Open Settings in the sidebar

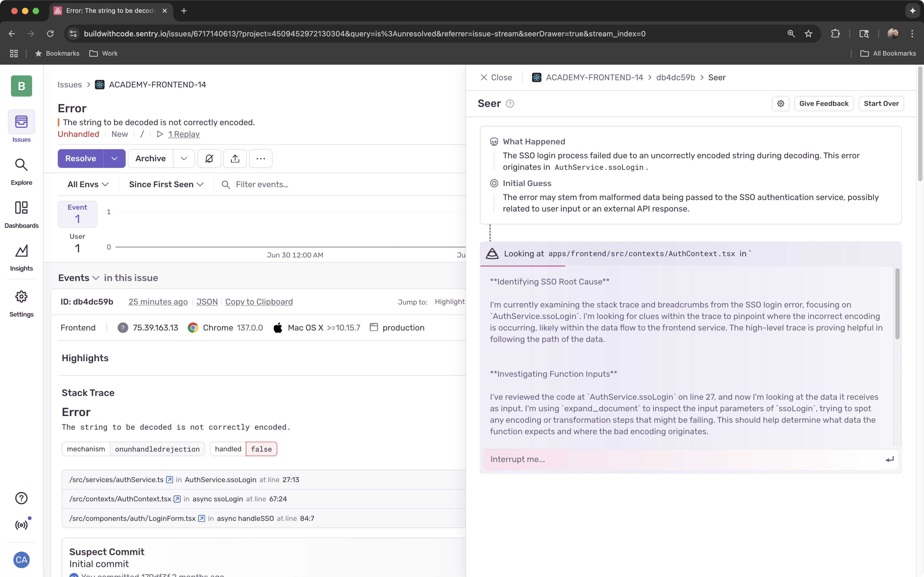(21, 303)
